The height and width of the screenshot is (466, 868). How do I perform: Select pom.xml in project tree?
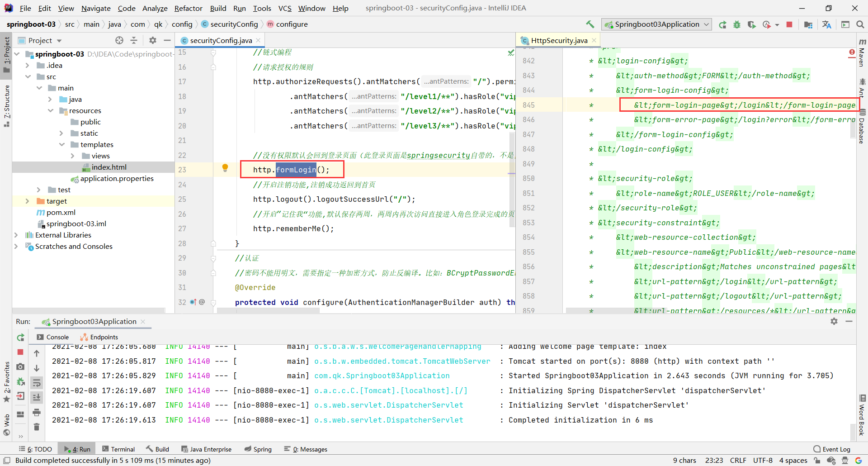61,213
